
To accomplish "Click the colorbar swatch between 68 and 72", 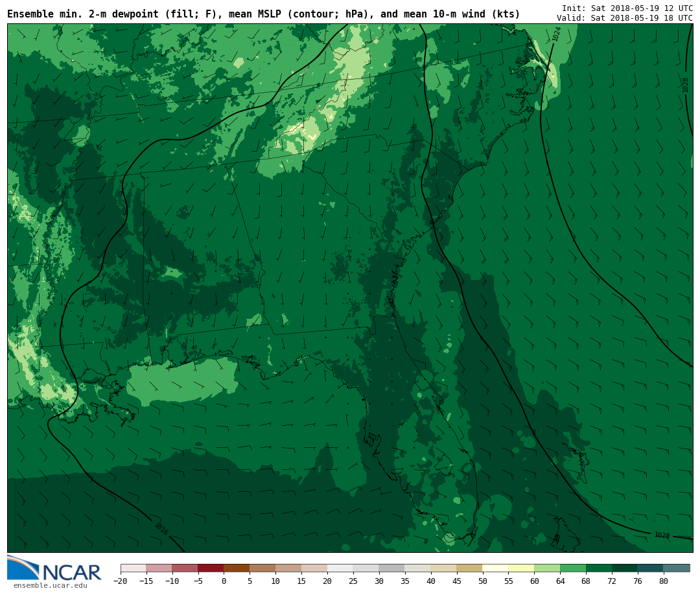I will pos(599,568).
